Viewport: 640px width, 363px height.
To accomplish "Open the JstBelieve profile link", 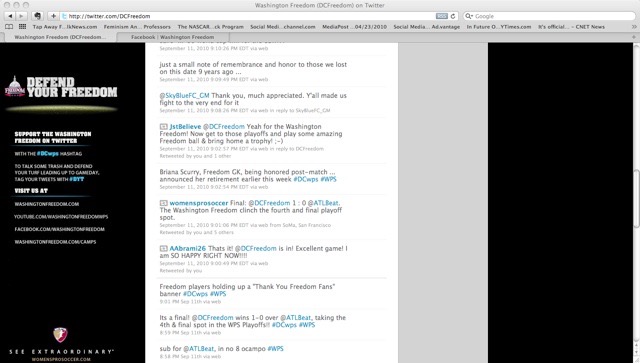I will pyautogui.click(x=185, y=127).
